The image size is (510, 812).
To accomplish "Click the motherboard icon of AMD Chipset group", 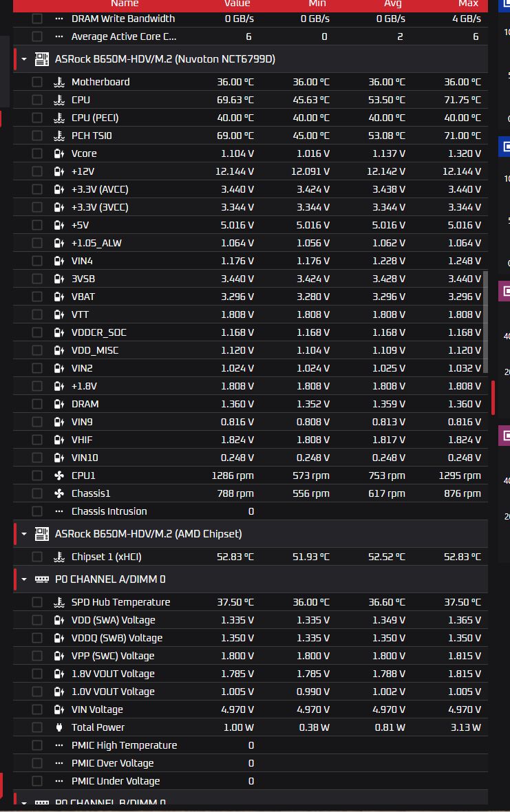I will tap(42, 534).
